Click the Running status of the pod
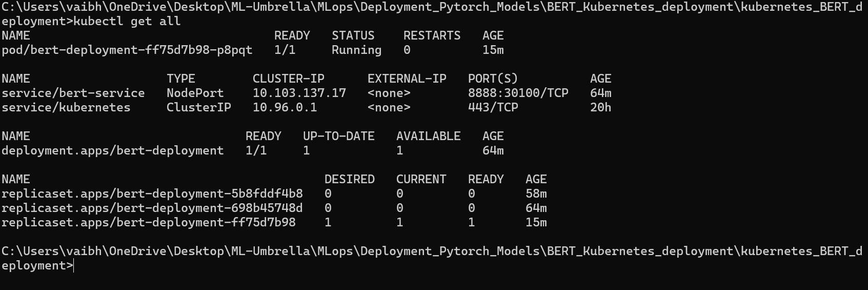The height and width of the screenshot is (290, 868). pyautogui.click(x=356, y=50)
